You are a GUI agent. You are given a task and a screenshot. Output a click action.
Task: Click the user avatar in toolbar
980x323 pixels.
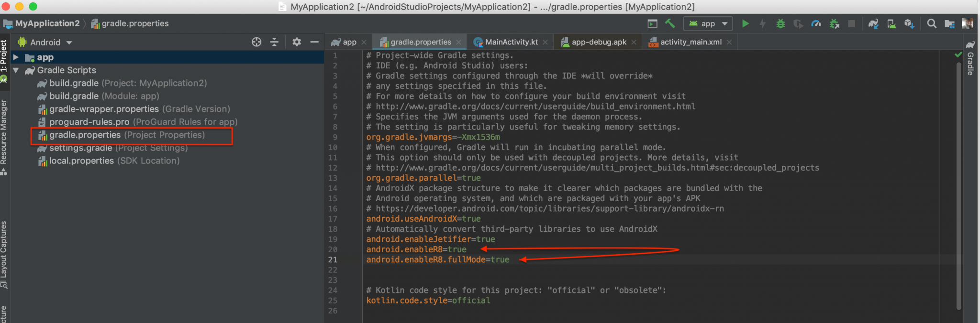[967, 23]
